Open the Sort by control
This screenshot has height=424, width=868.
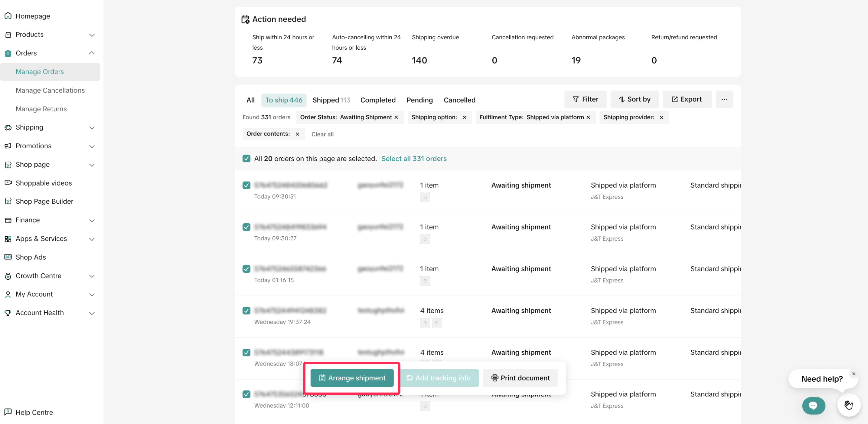634,99
